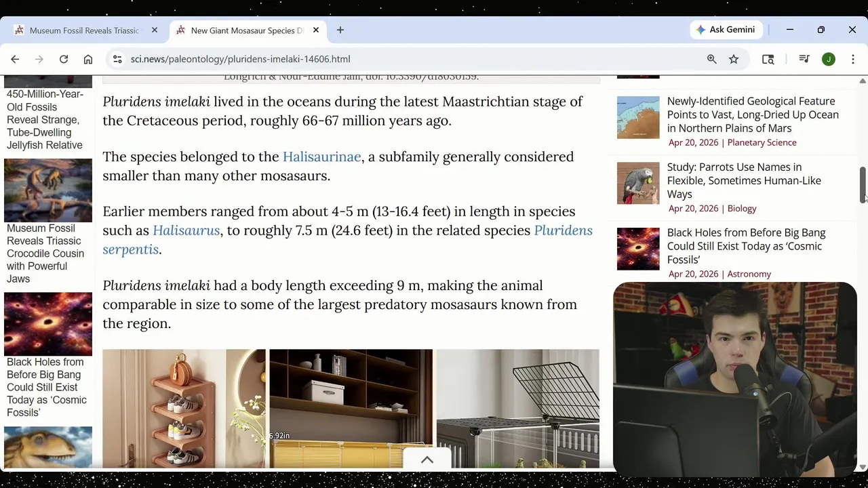Click the black holes thumbnail in right sidebar
Screen dimensions: 868x488
(638, 249)
